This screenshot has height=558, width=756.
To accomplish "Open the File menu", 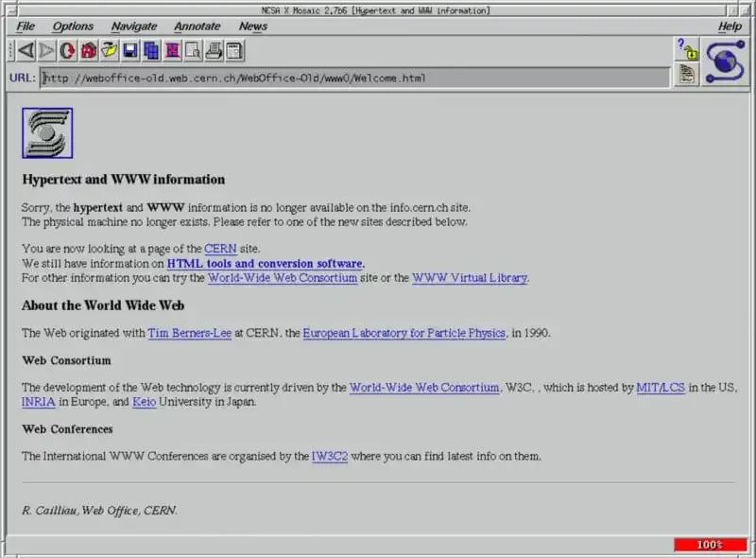I will click(26, 26).
